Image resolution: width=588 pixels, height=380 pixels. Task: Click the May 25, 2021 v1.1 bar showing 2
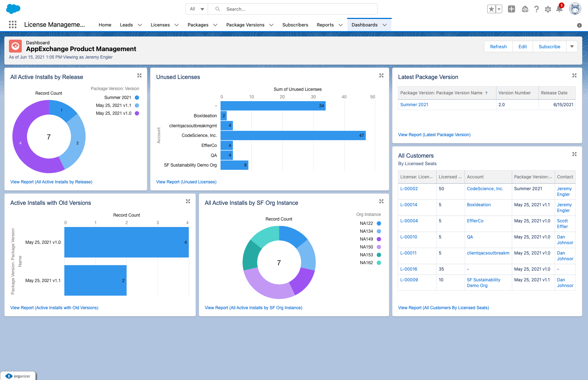(x=95, y=281)
